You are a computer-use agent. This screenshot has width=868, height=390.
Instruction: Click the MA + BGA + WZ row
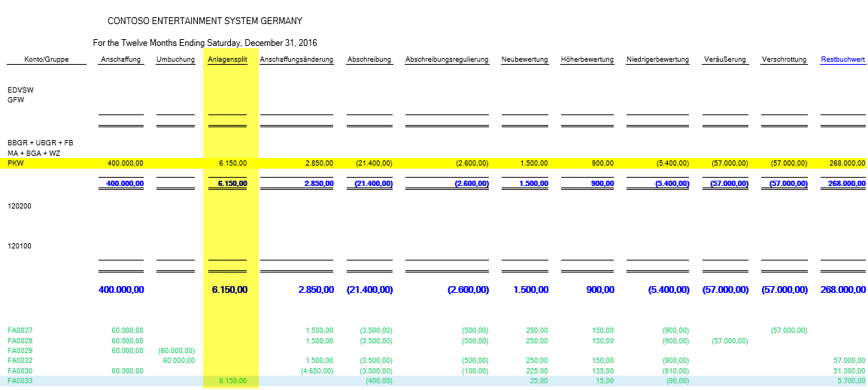pos(34,153)
